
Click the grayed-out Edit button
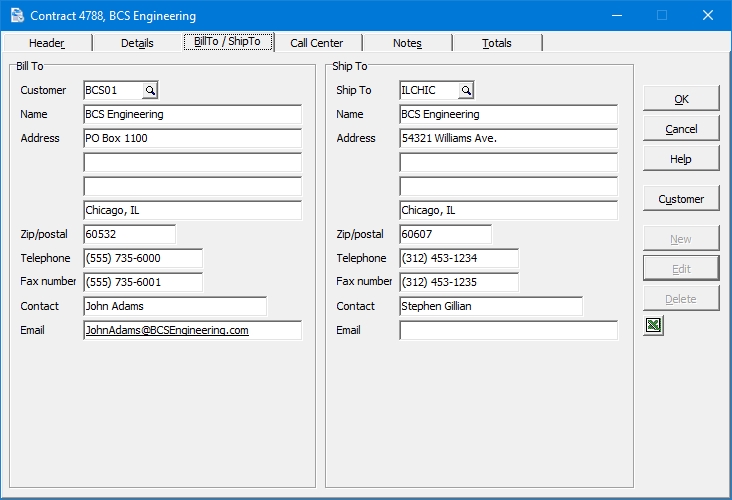pos(681,269)
